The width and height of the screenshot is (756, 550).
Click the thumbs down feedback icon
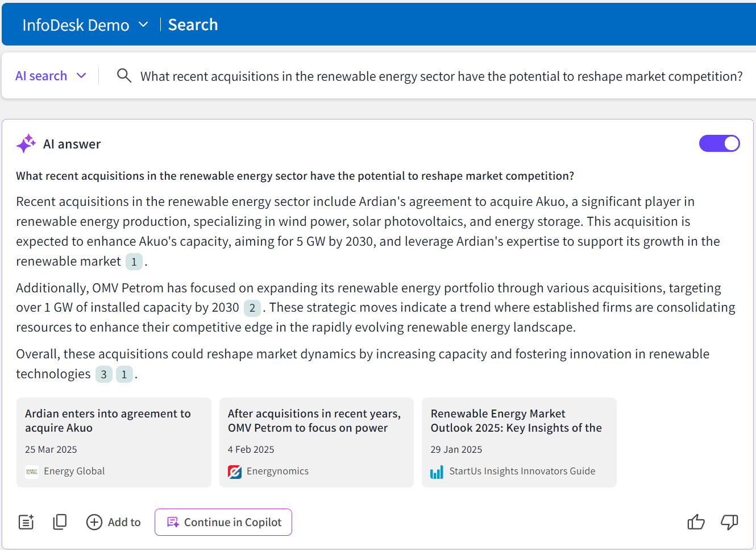coord(729,522)
